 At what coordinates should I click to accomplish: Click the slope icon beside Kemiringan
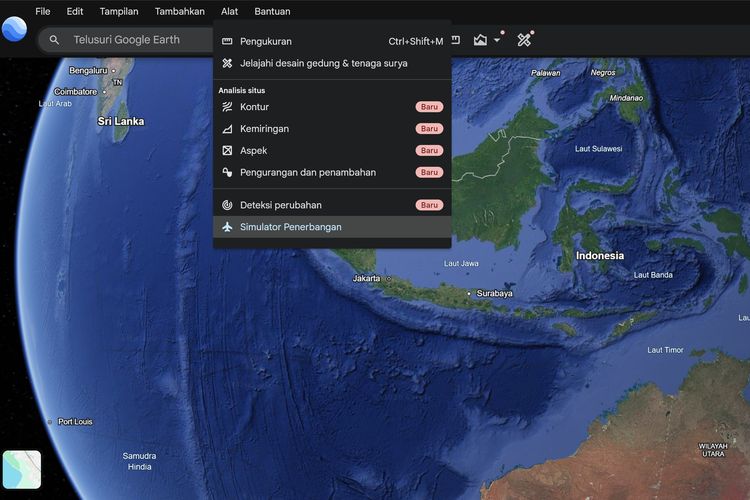(227, 129)
